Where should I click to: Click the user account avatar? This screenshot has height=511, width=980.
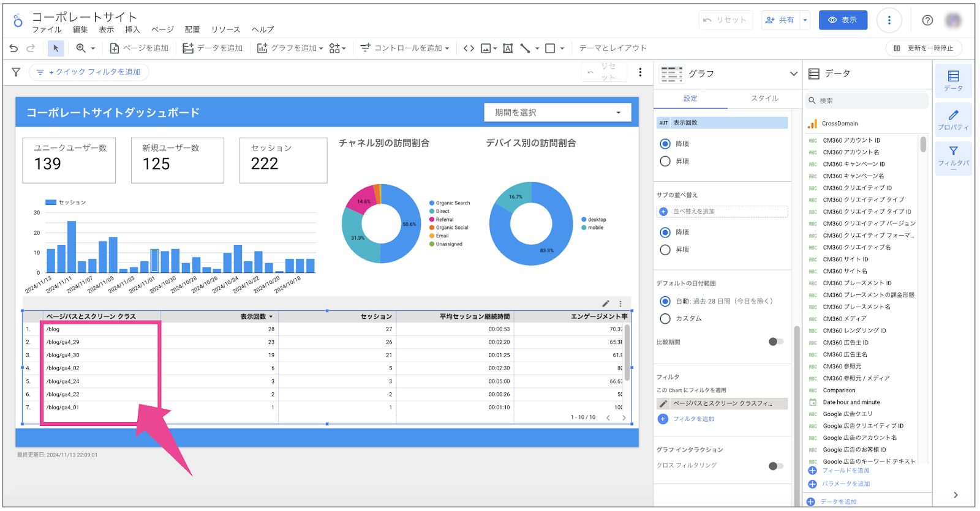[953, 20]
